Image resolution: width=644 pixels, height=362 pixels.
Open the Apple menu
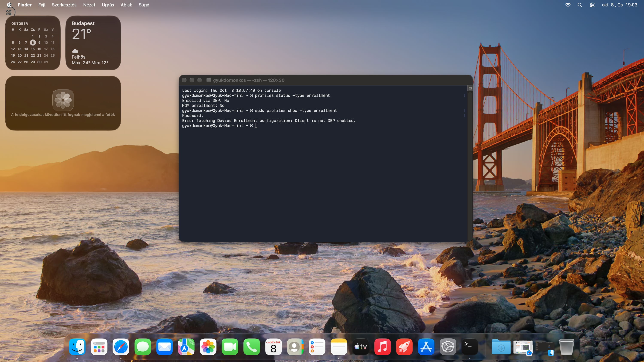(9, 5)
